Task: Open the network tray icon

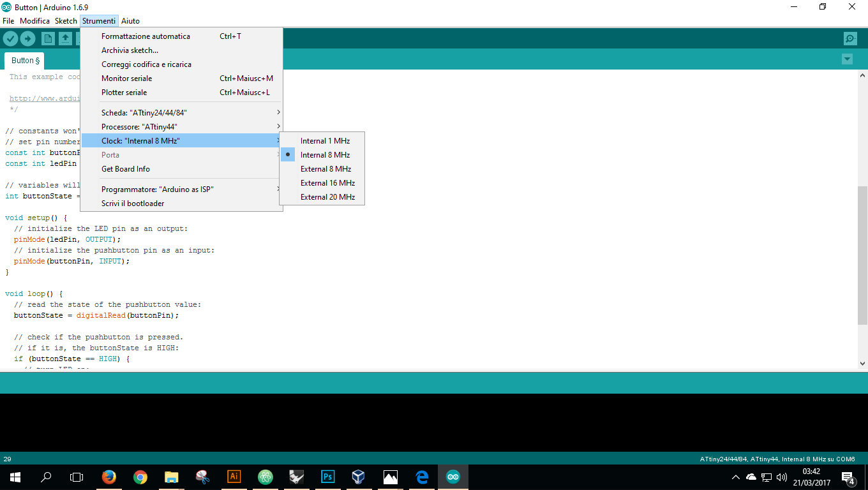Action: [767, 477]
